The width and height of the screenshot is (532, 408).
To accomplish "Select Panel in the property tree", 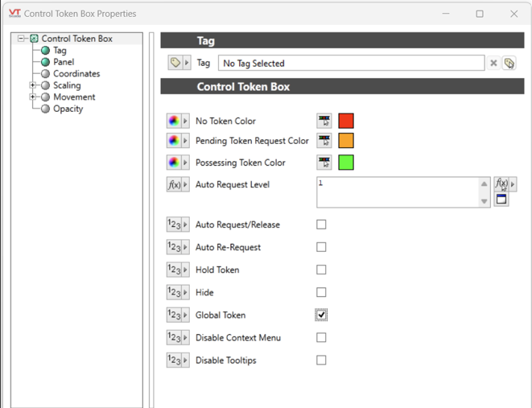I will 64,62.
